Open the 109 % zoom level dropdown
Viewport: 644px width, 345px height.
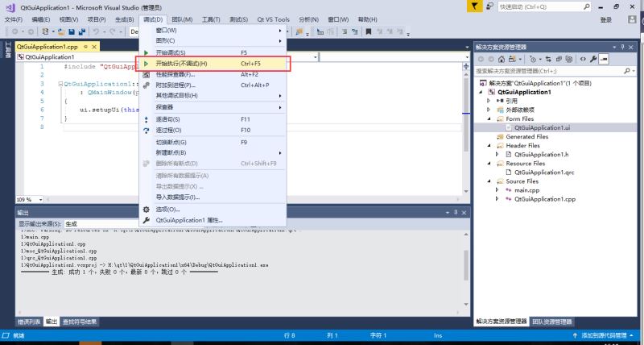coord(40,199)
